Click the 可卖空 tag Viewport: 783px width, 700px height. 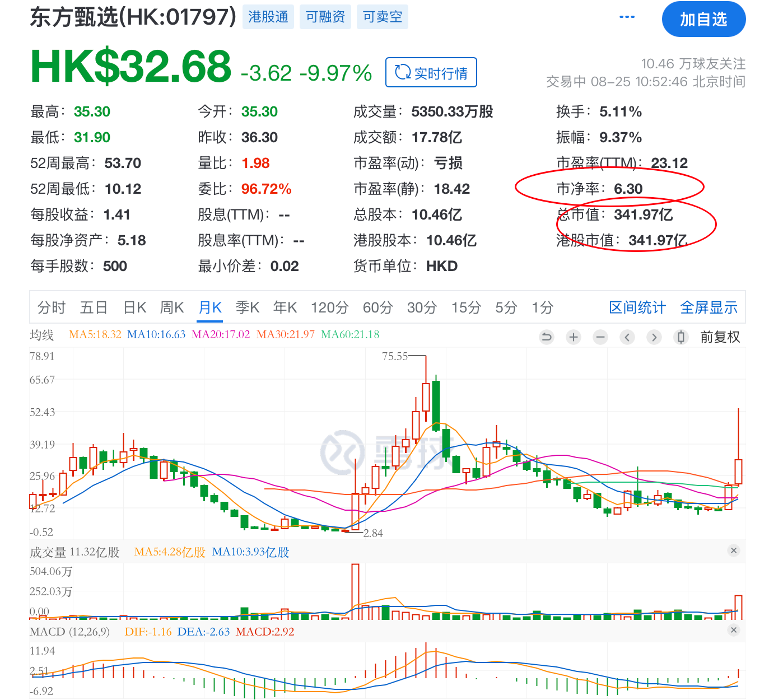pyautogui.click(x=383, y=17)
